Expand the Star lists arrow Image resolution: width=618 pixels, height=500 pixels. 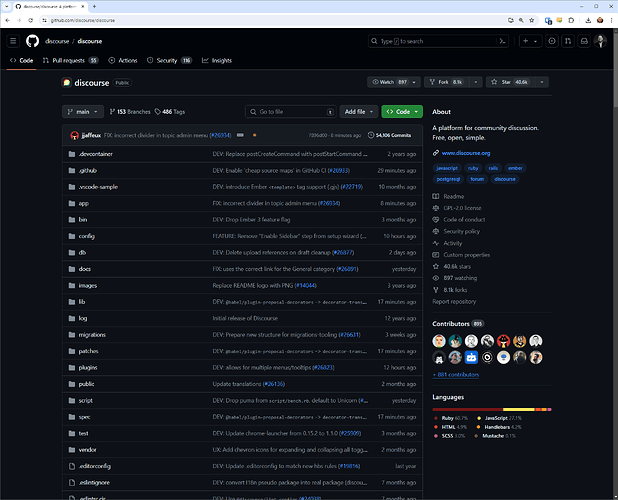(542, 82)
